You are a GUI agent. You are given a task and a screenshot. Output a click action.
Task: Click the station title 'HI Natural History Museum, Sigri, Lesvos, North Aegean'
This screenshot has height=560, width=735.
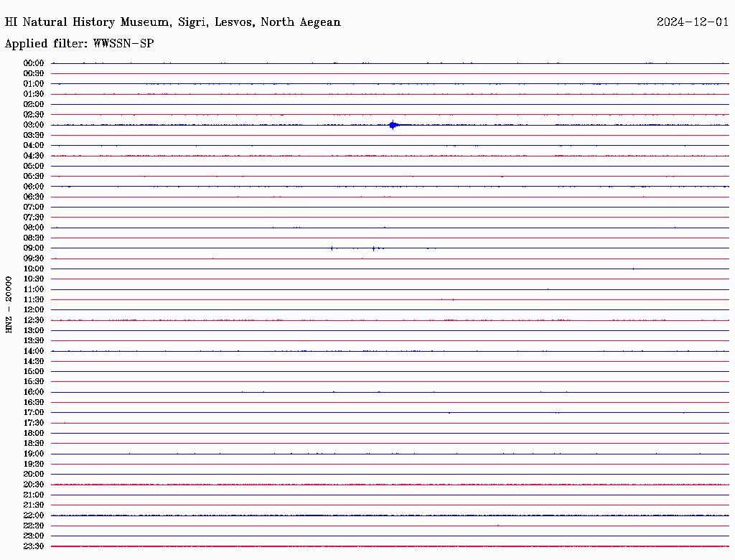(x=172, y=22)
